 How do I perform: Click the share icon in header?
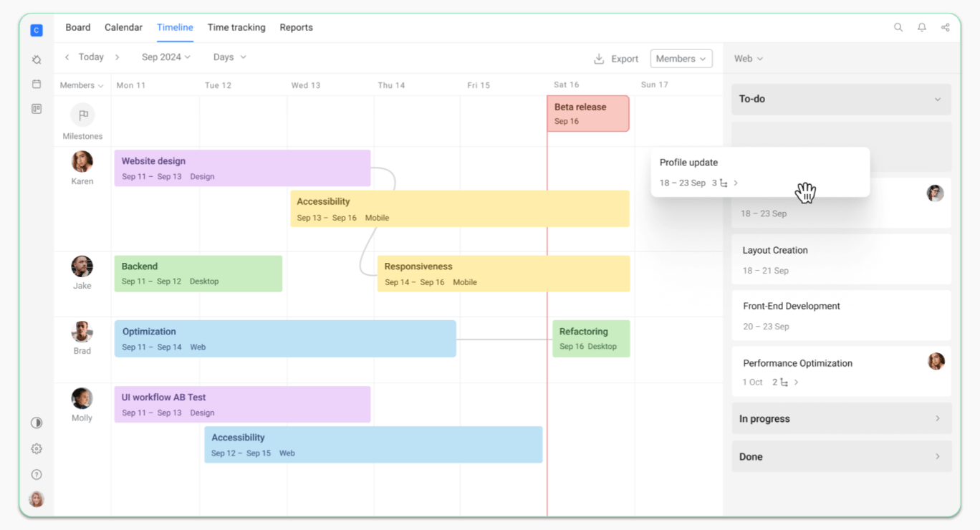pyautogui.click(x=946, y=27)
